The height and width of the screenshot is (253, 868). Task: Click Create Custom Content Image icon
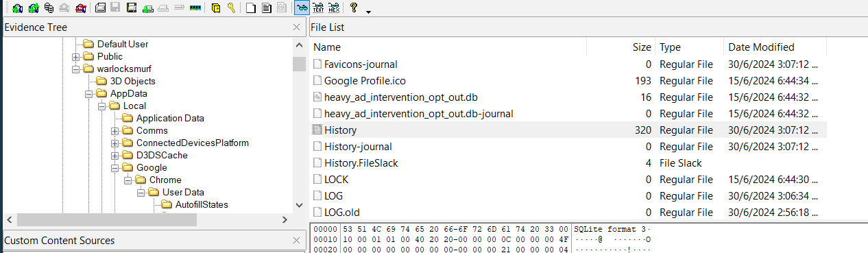(163, 8)
